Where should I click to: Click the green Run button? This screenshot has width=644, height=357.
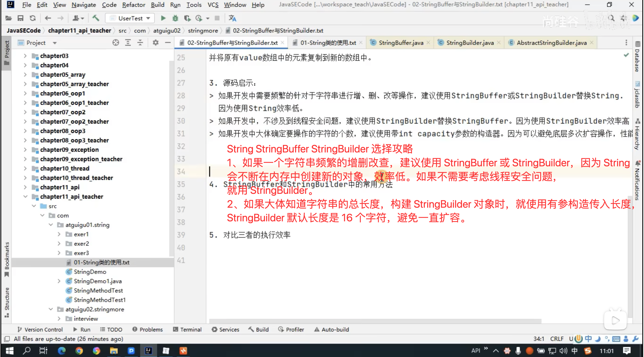(163, 18)
